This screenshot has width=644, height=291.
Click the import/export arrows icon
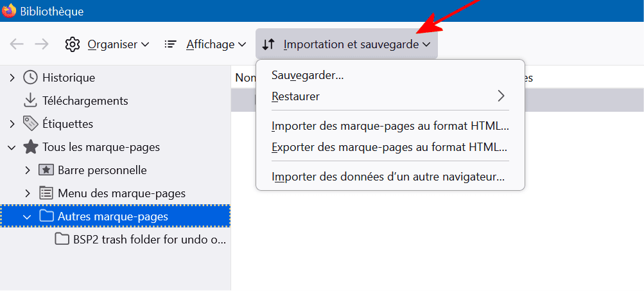pos(268,44)
